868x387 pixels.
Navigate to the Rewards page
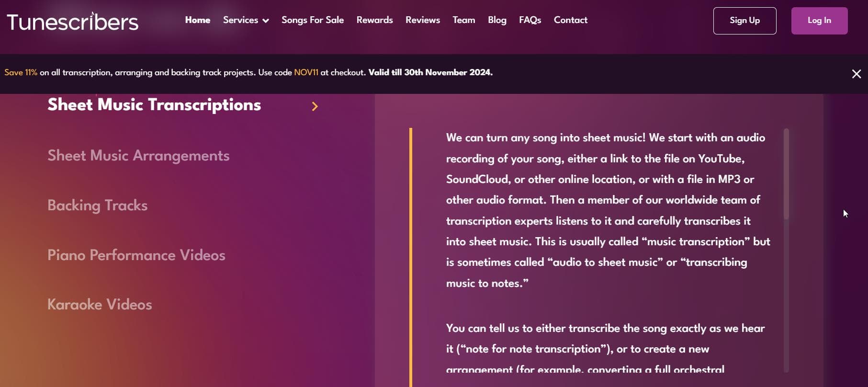point(374,20)
